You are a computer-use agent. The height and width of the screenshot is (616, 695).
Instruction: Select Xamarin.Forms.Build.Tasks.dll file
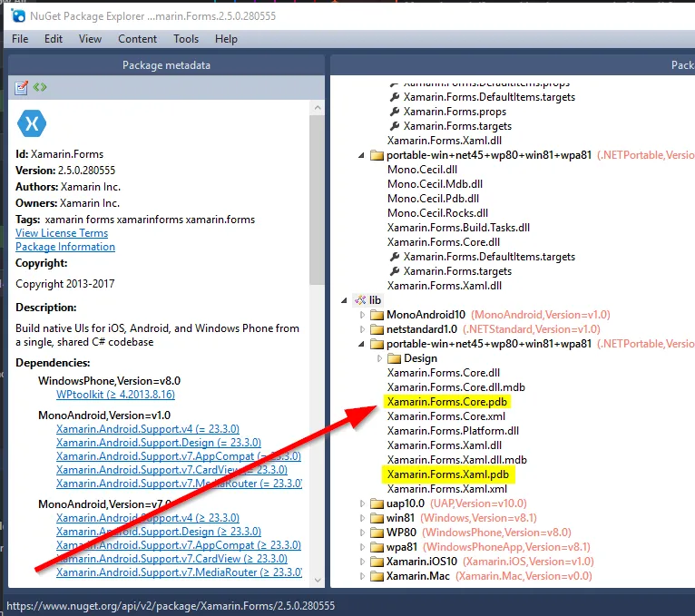[x=458, y=228]
